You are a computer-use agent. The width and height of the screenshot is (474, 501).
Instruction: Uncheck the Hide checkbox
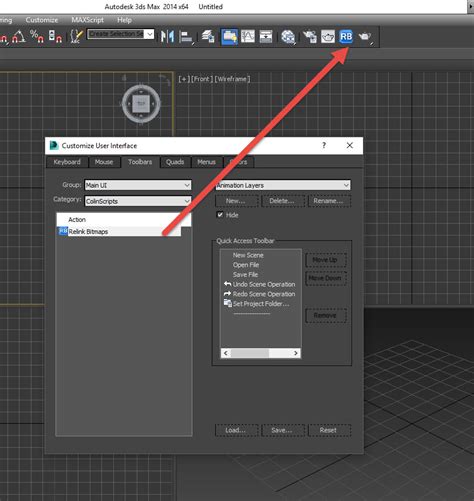coord(220,215)
